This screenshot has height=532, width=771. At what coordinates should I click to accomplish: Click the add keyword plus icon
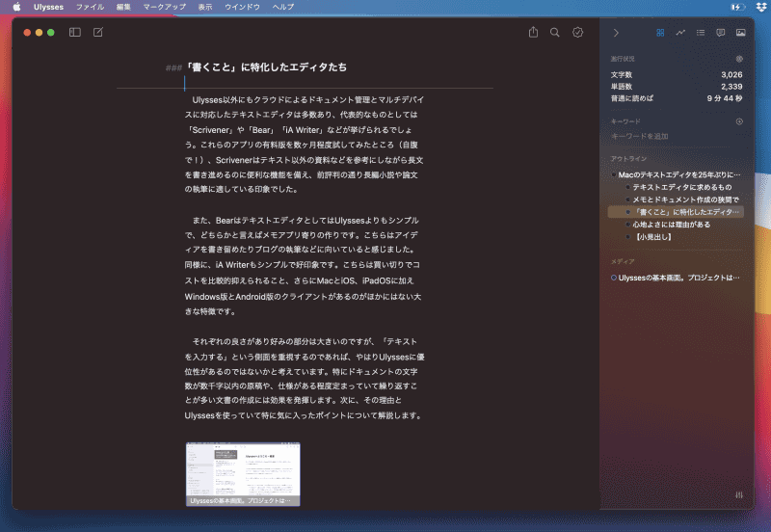(x=739, y=121)
